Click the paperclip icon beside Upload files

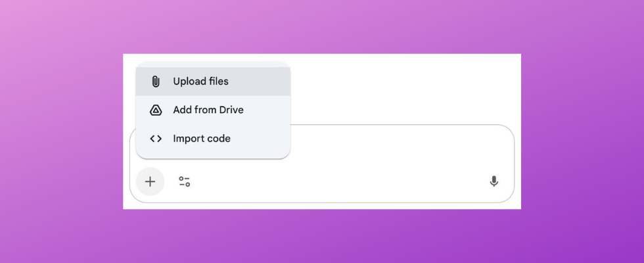(156, 82)
